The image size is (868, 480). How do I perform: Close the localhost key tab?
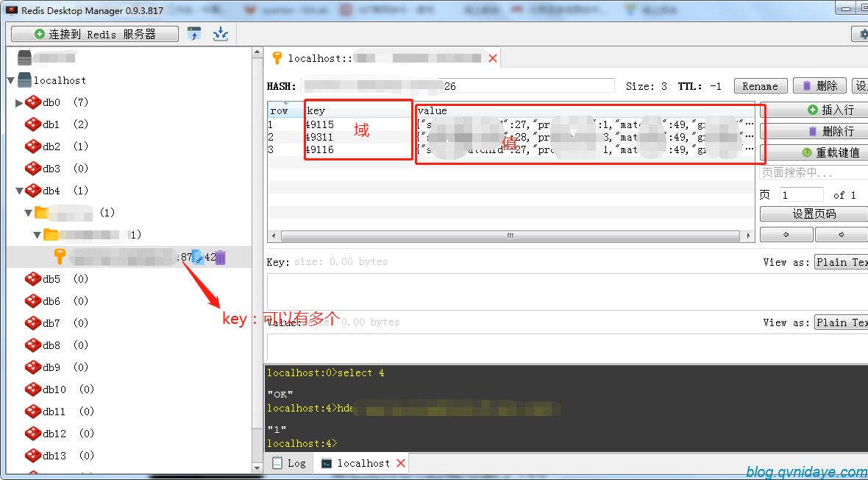(493, 58)
